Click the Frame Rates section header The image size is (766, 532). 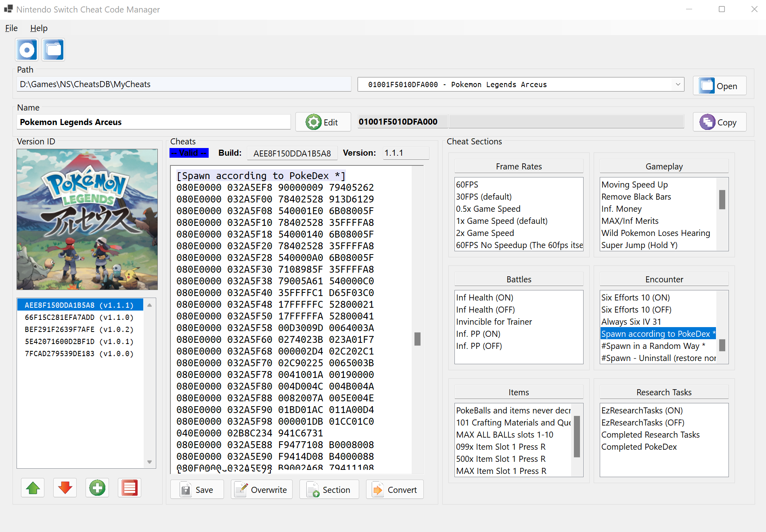[519, 166]
